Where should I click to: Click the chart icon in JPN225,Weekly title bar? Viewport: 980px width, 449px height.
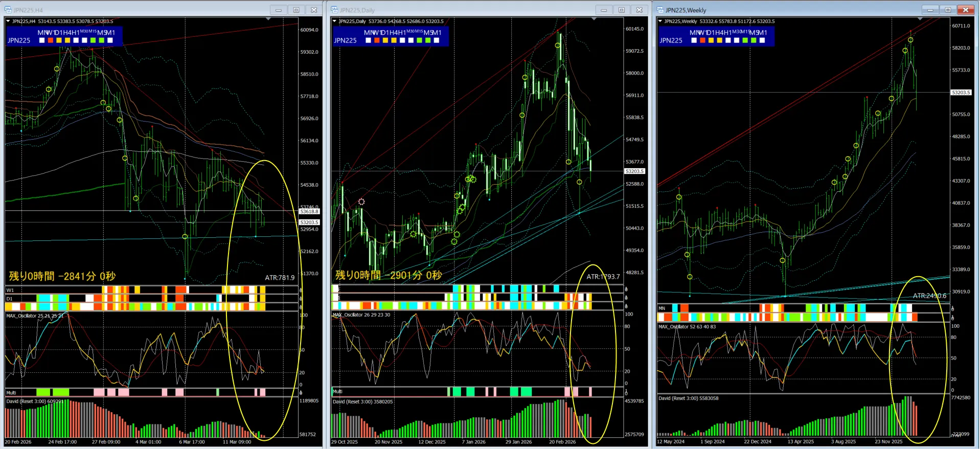click(660, 10)
